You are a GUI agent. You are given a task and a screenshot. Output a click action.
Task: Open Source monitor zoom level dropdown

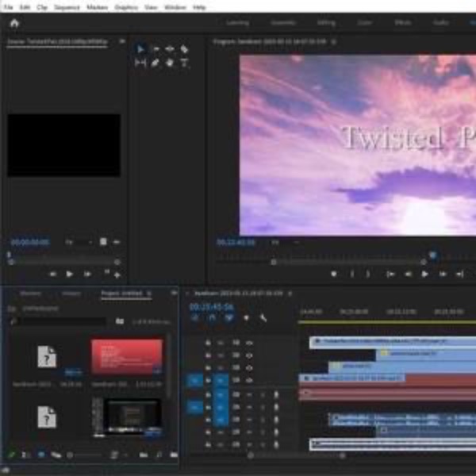[x=79, y=242]
